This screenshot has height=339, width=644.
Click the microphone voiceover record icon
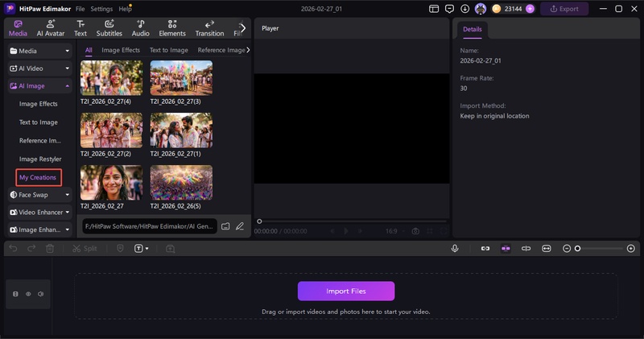(455, 249)
